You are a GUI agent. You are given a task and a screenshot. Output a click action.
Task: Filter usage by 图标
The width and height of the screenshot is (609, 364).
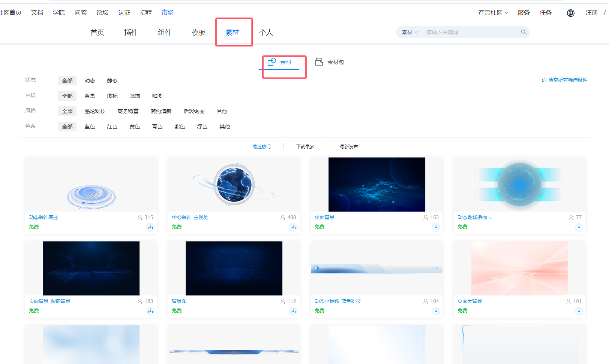tap(112, 96)
